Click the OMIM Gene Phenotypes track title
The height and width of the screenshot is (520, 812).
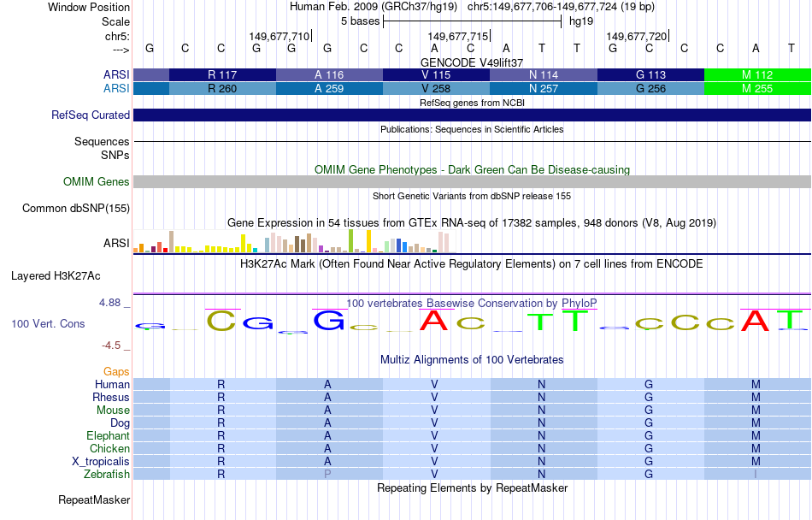[x=472, y=170]
